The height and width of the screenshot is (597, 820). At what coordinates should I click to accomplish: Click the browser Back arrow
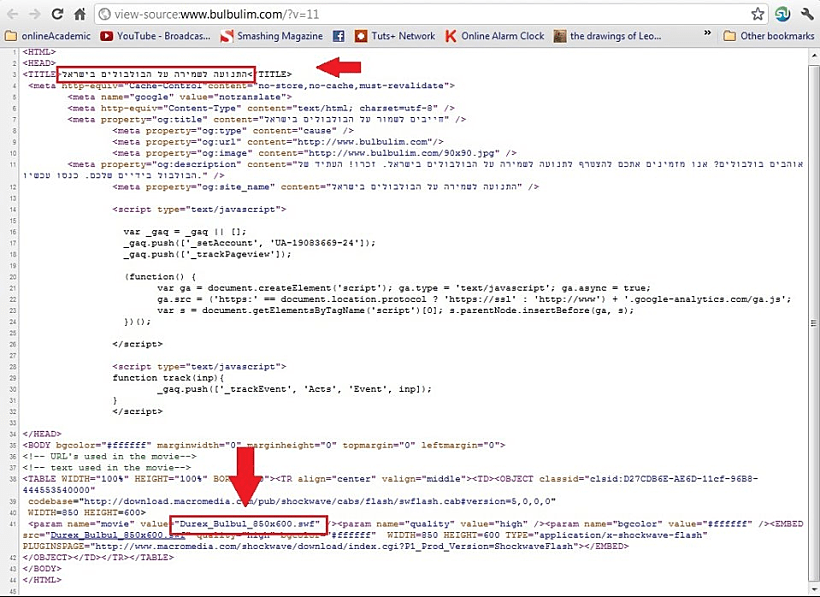click(x=13, y=14)
